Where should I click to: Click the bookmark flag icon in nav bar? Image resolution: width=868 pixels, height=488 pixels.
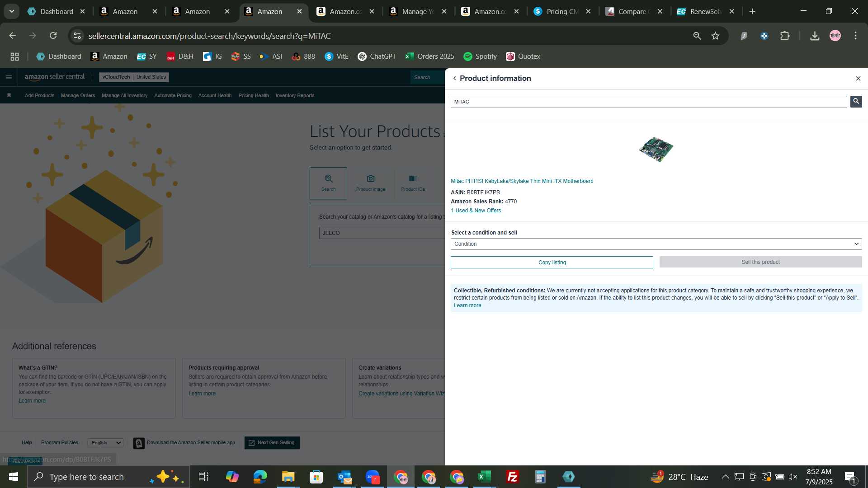[9, 95]
